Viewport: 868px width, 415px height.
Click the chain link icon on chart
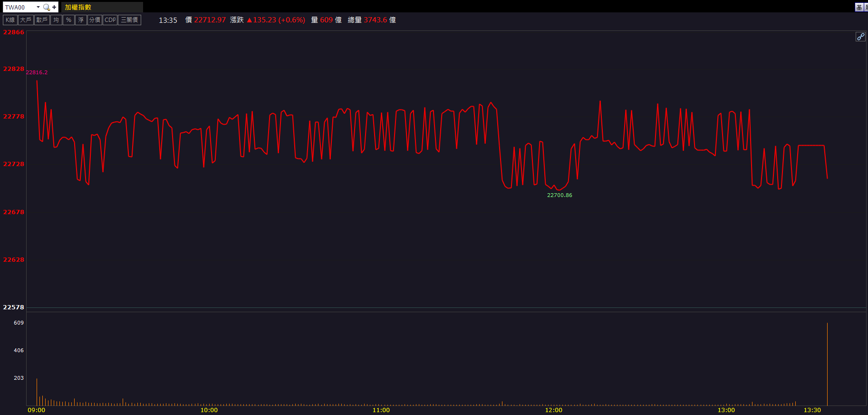860,37
